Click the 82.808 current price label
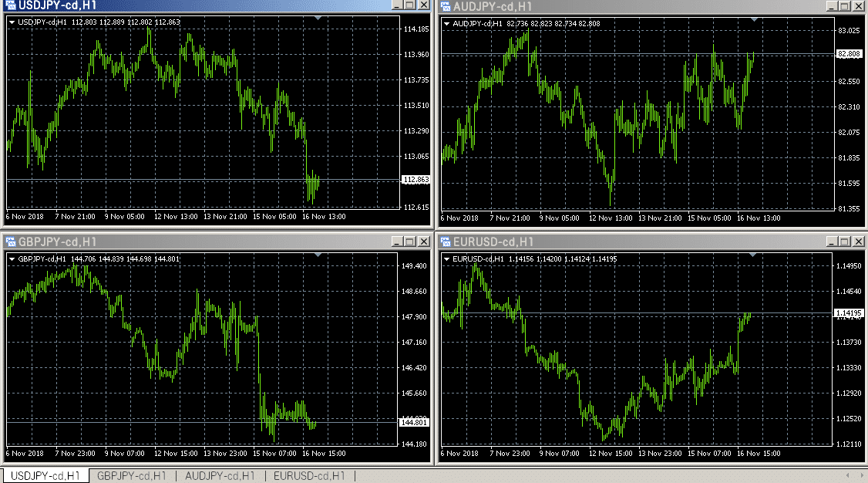The width and height of the screenshot is (868, 483). pos(849,54)
